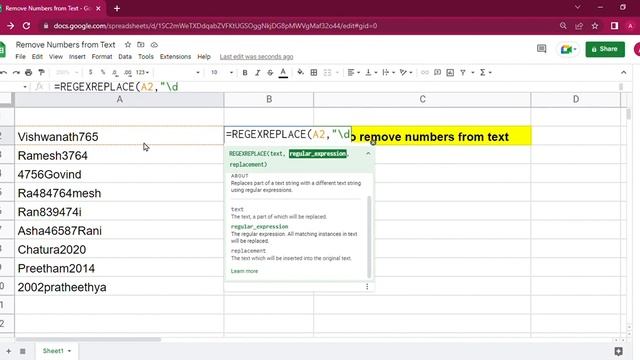Image resolution: width=640 pixels, height=360 pixels.
Task: Open comment history icon
Action: click(541, 49)
